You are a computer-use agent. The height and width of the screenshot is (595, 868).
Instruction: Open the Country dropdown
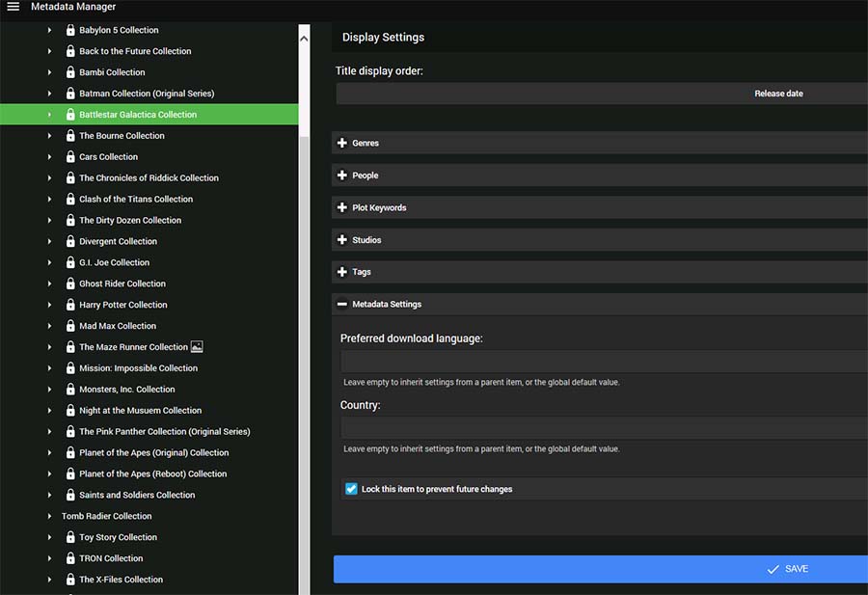[602, 428]
